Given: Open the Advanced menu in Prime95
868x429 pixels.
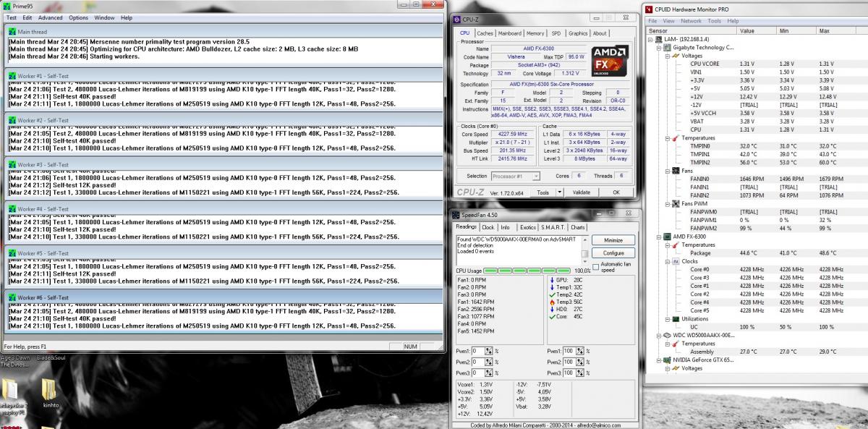Looking at the screenshot, I should point(50,17).
